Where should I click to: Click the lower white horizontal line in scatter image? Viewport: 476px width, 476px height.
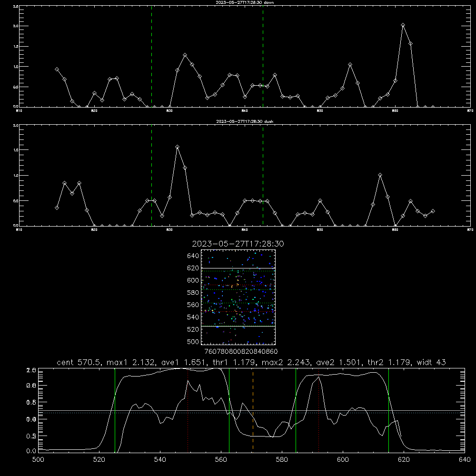point(238,326)
